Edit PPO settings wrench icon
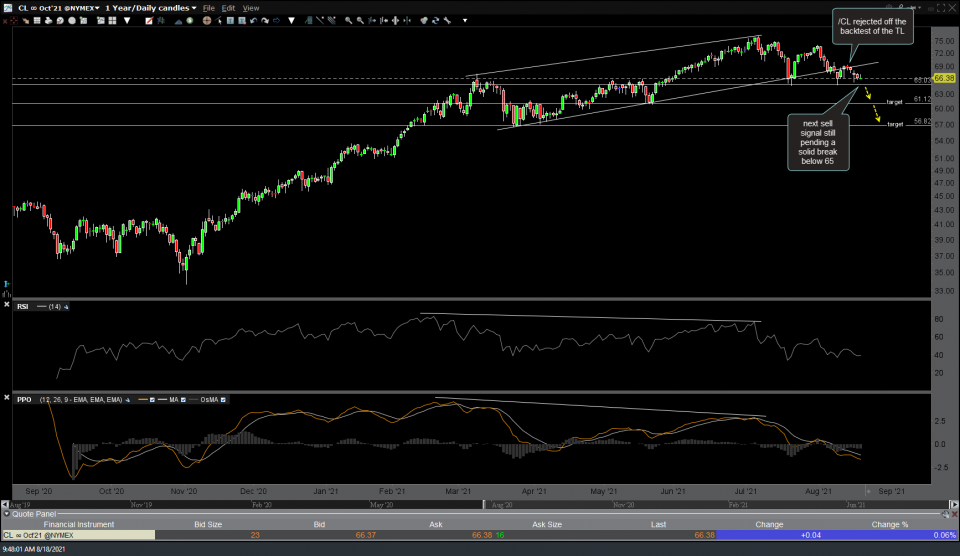 pos(127,400)
